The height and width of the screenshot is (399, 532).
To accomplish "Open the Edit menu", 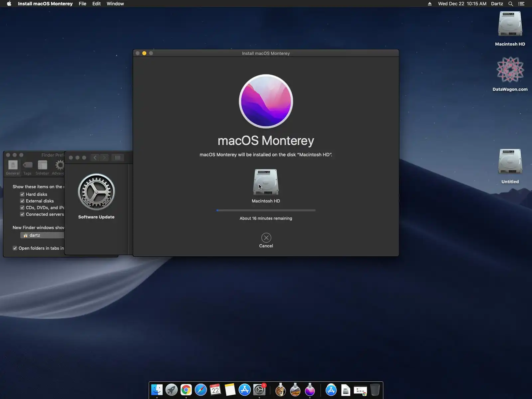I will coord(96,4).
